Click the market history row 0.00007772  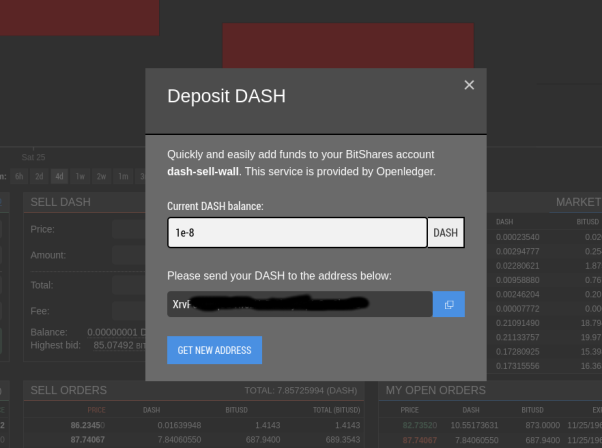point(544,309)
